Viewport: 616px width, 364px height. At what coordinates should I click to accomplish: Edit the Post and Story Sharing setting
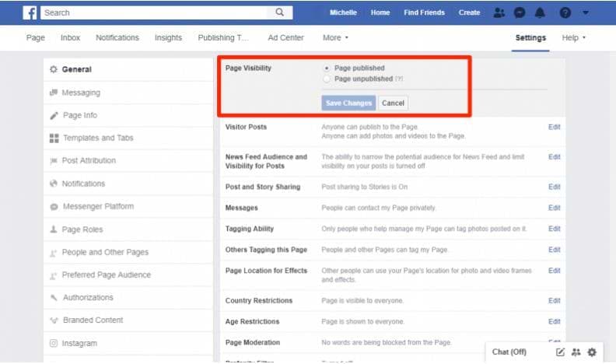(554, 187)
